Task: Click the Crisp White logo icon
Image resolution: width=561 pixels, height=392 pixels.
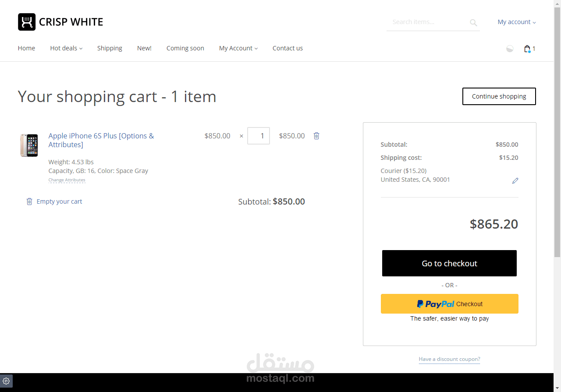Action: pos(27,22)
